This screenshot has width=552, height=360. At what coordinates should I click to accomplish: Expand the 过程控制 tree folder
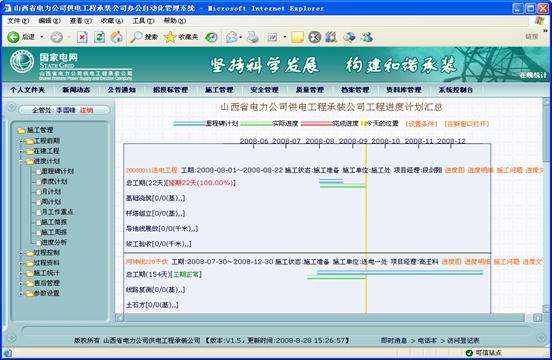click(x=21, y=253)
